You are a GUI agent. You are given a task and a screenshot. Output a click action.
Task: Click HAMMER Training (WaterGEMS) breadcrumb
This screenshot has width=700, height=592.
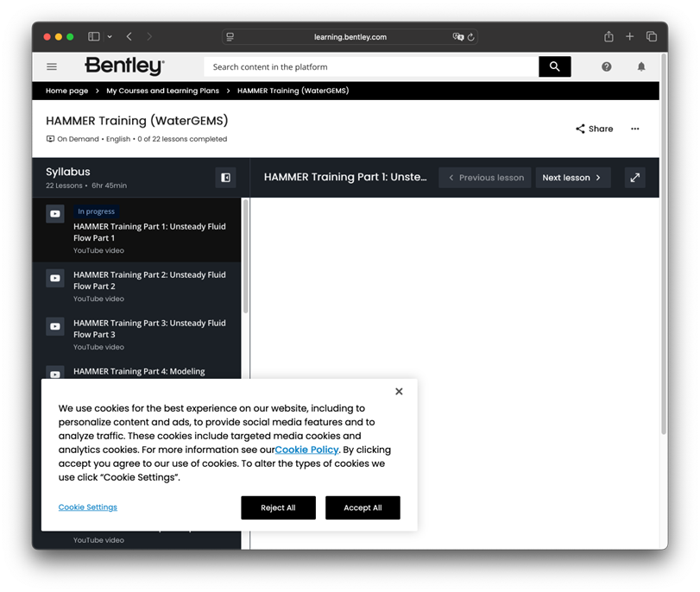pos(293,91)
